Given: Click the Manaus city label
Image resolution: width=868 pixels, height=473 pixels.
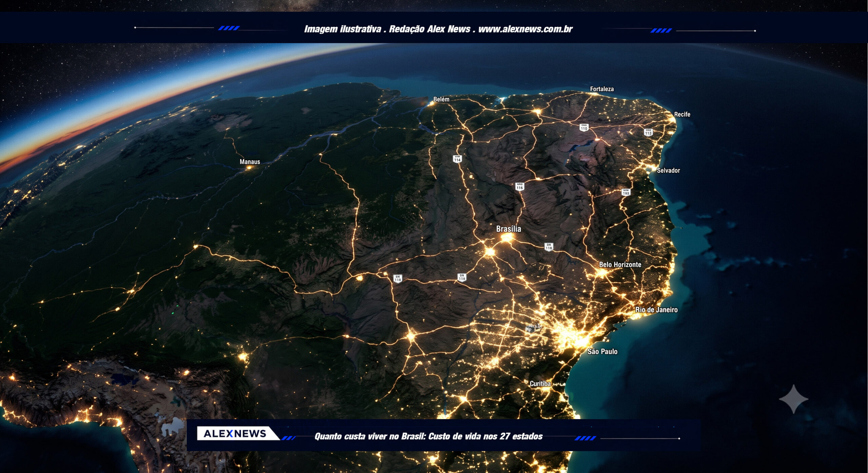Looking at the screenshot, I should click(x=250, y=162).
